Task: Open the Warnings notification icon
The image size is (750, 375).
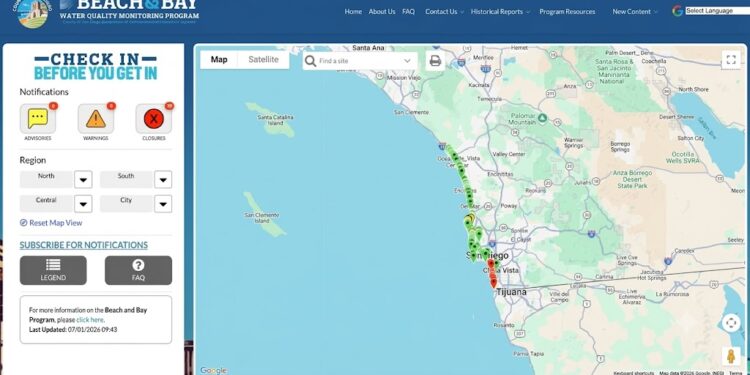Action: pos(96,119)
